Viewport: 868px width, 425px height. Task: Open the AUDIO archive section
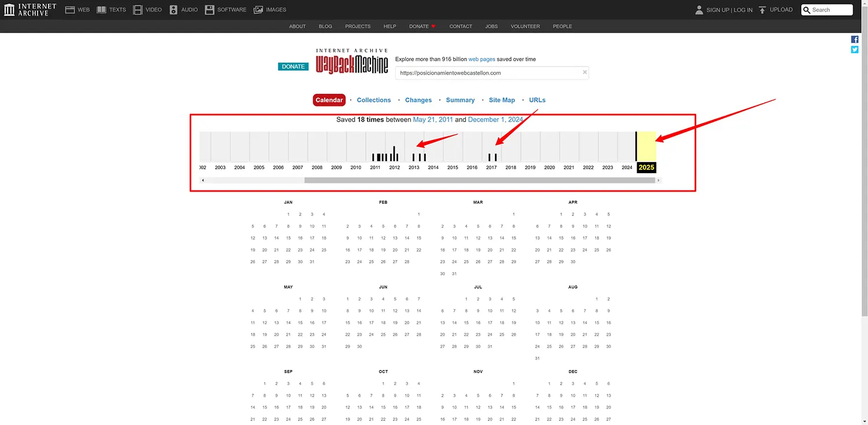click(x=183, y=9)
